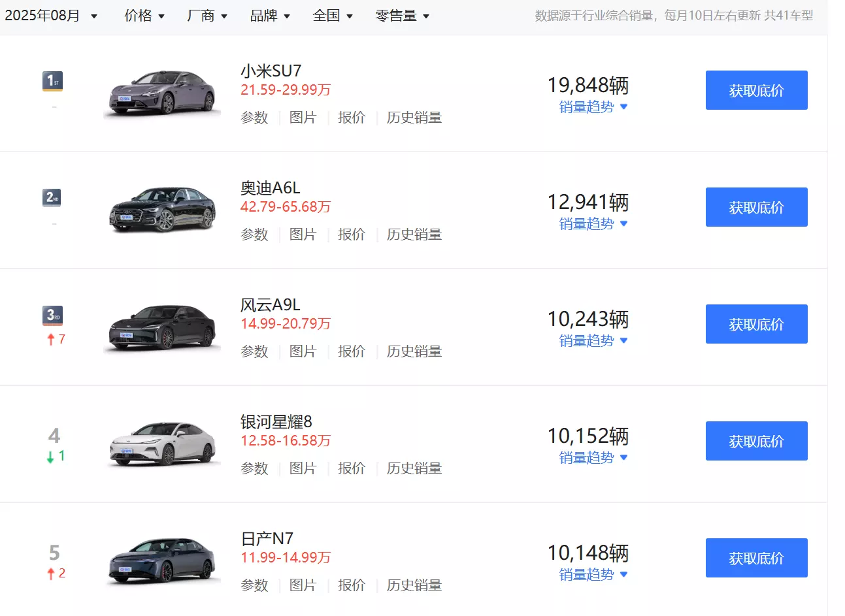This screenshot has width=845, height=616.
Task: Open the 厂商 filter dropdown
Action: click(x=207, y=16)
